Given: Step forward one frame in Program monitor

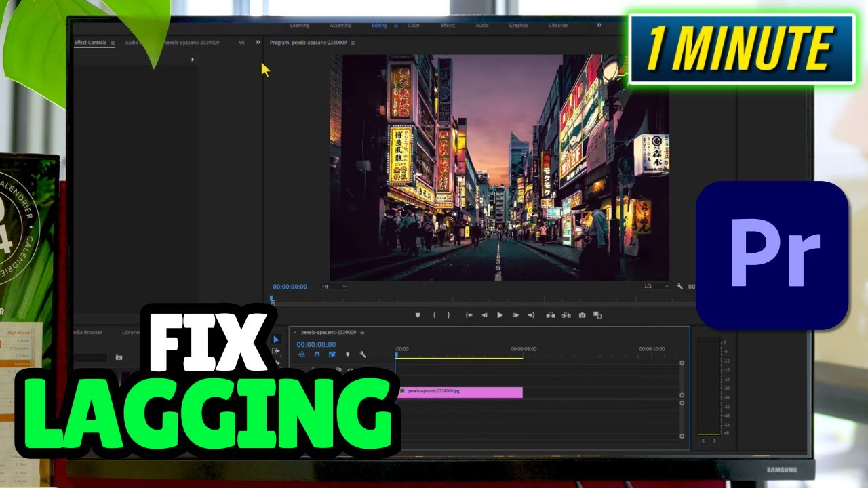Looking at the screenshot, I should (x=516, y=315).
